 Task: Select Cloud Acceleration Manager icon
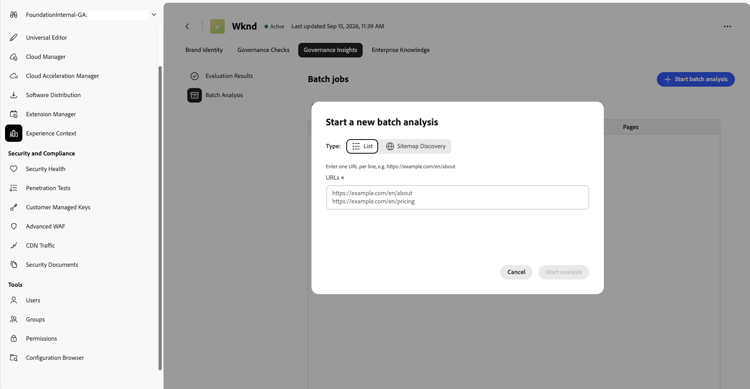coord(14,76)
